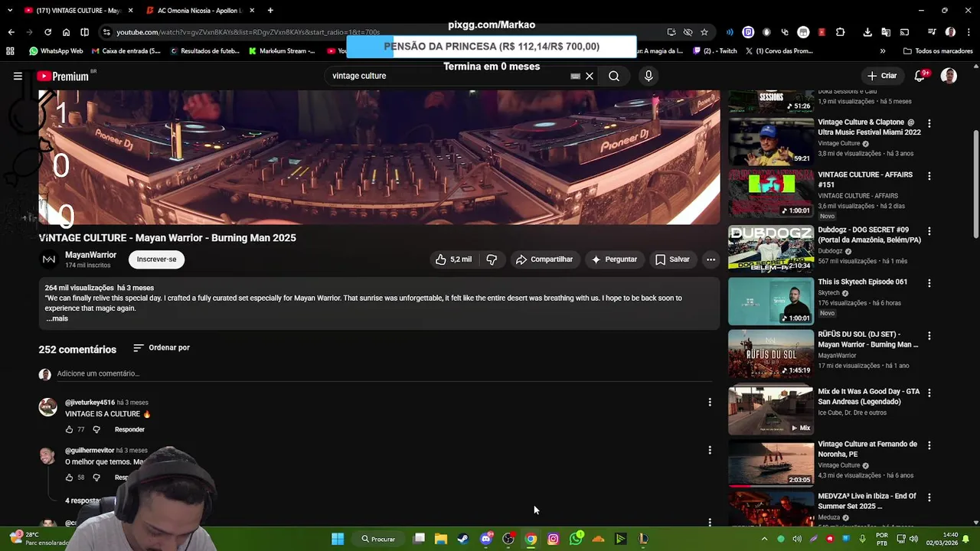
Task: Open Caixa de entrada bookmark
Action: (x=126, y=51)
